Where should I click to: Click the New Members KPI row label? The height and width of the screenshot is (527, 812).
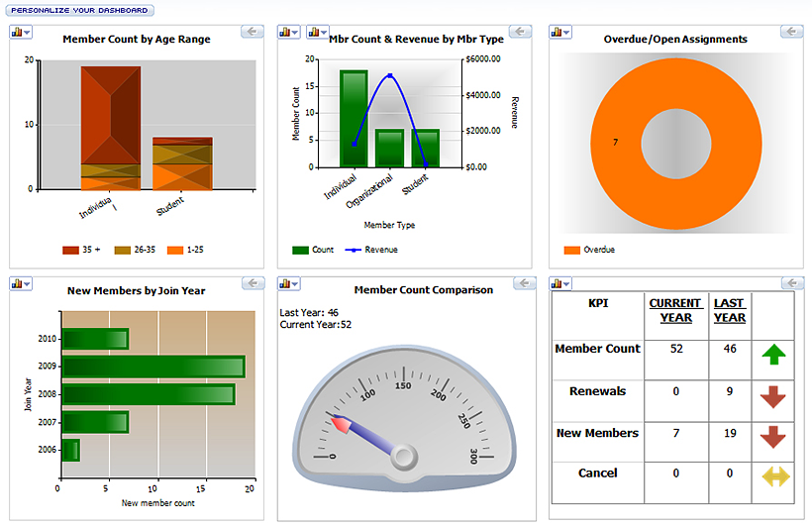point(597,433)
